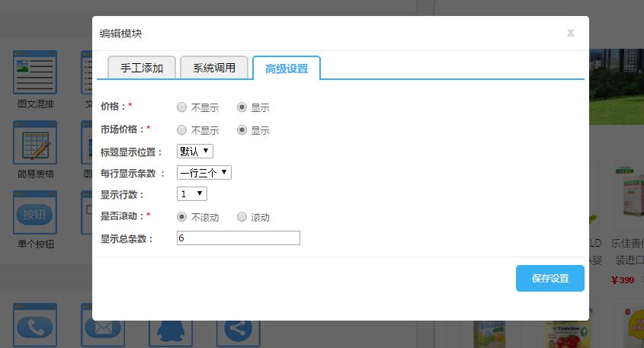Click the 单个按钮 button module icon
Viewport: 644px width, 348px height.
[35, 213]
